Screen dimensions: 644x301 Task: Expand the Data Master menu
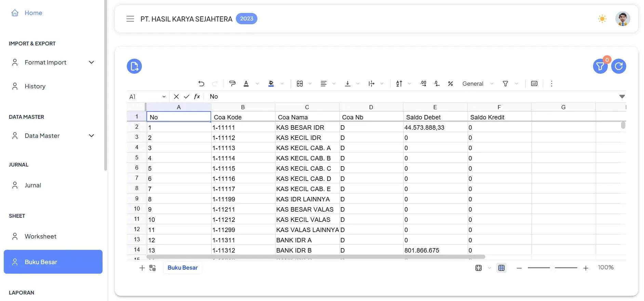pyautogui.click(x=53, y=136)
